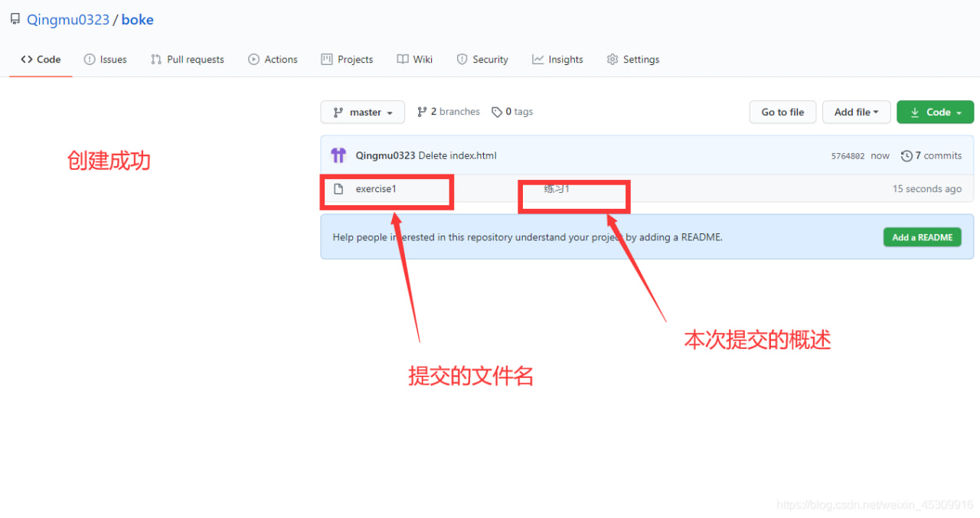980x518 pixels.
Task: Open the boke repository link
Action: 138,20
